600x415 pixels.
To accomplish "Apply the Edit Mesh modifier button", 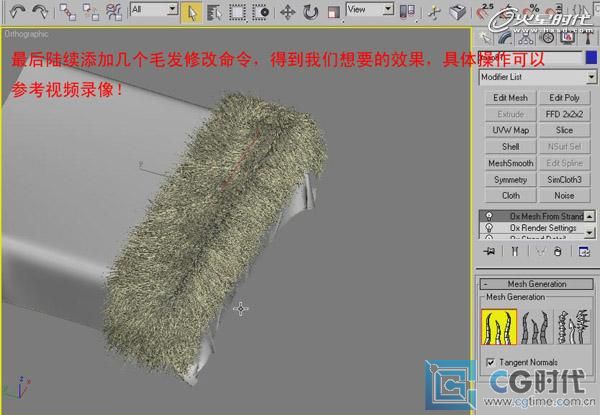I will coord(510,98).
